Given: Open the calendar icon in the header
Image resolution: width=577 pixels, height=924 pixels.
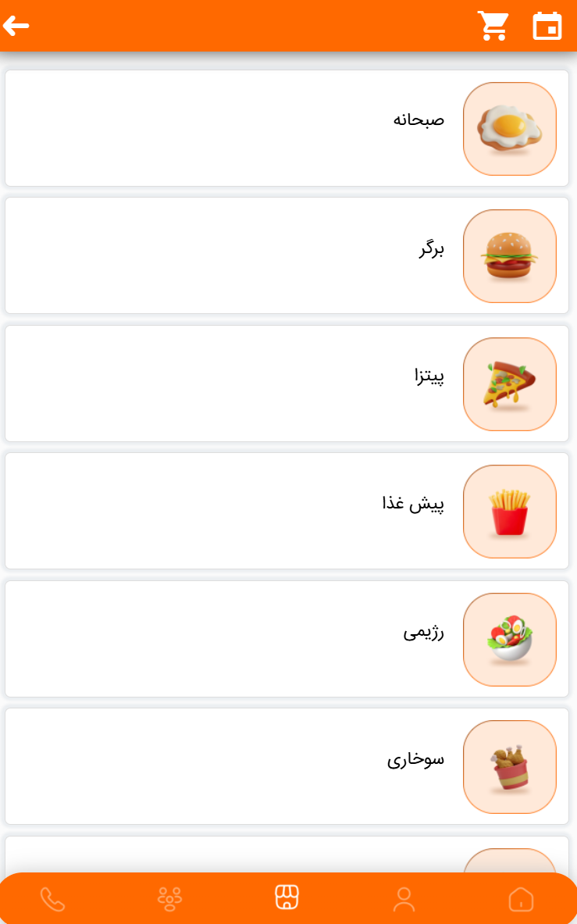Looking at the screenshot, I should (547, 26).
